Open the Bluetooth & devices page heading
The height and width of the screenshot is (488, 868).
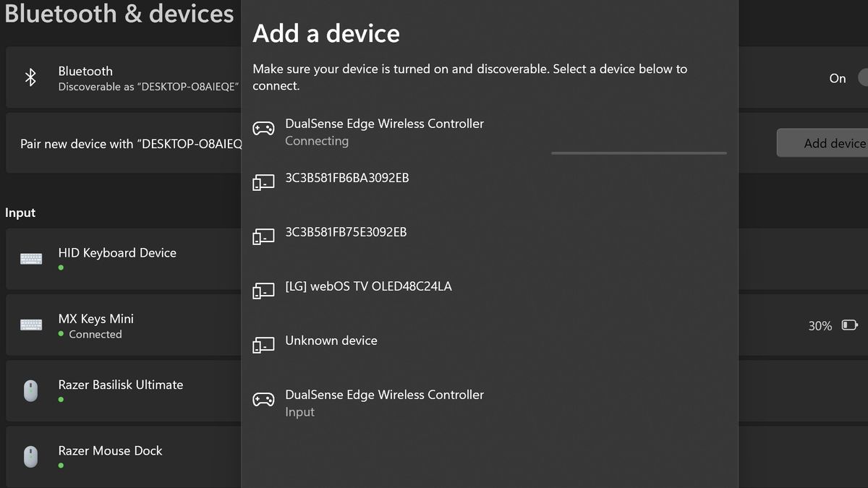click(119, 14)
